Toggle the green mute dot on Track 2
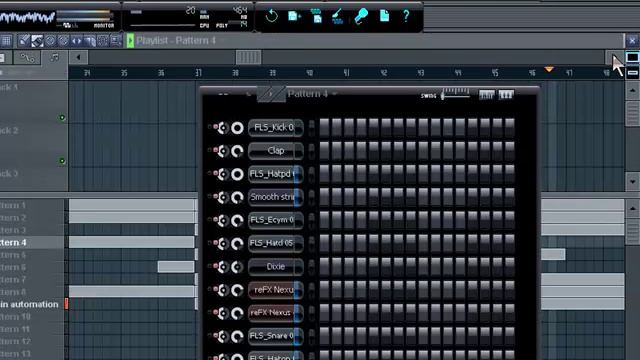Image resolution: width=640 pixels, height=360 pixels. pos(62,161)
